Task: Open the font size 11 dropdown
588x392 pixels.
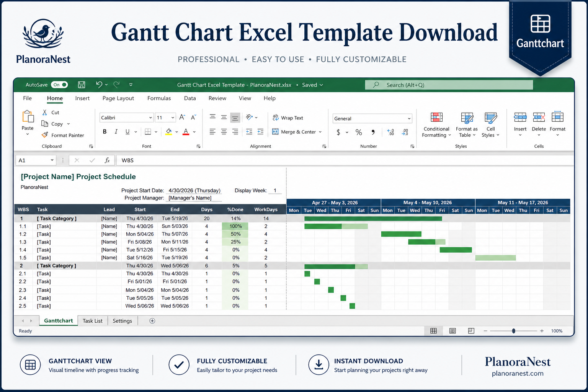Action: tap(173, 118)
